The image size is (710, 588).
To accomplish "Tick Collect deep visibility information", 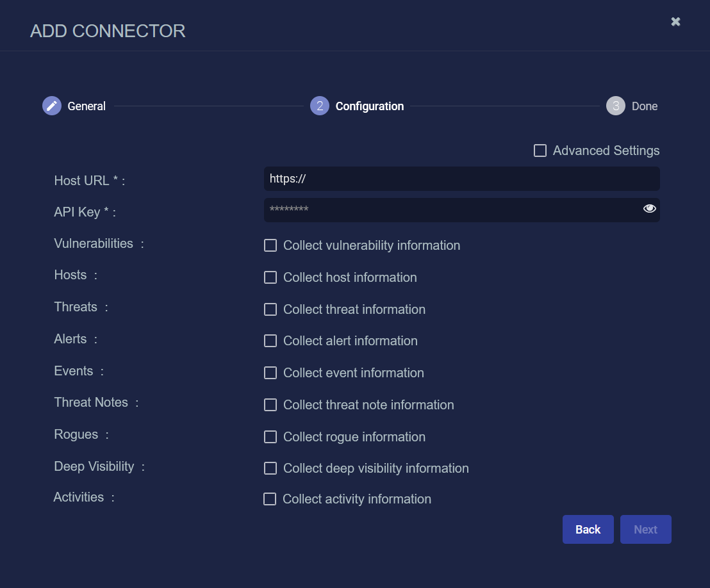I will pyautogui.click(x=270, y=468).
